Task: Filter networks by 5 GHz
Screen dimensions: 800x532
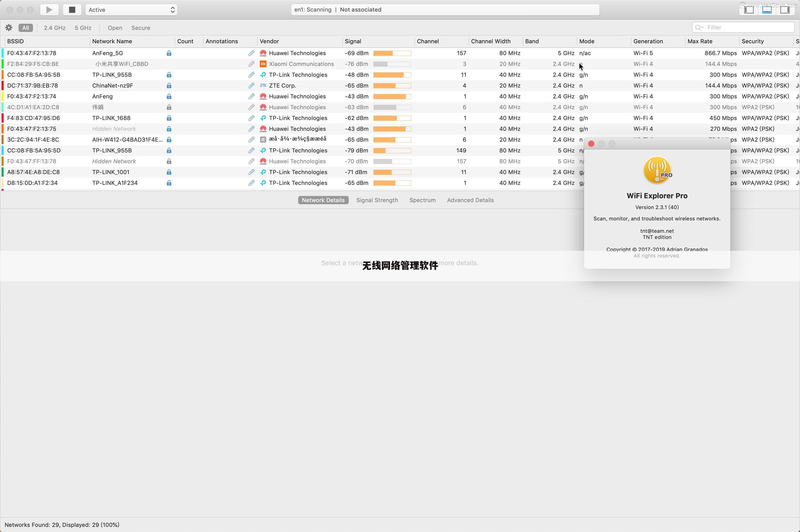Action: click(83, 28)
